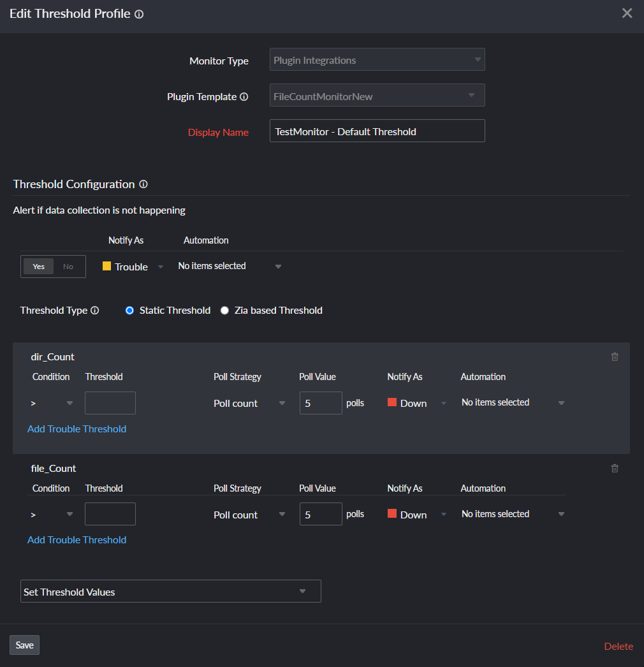This screenshot has width=644, height=667.
Task: Click info icon next to Threshold Type
Action: tap(95, 311)
